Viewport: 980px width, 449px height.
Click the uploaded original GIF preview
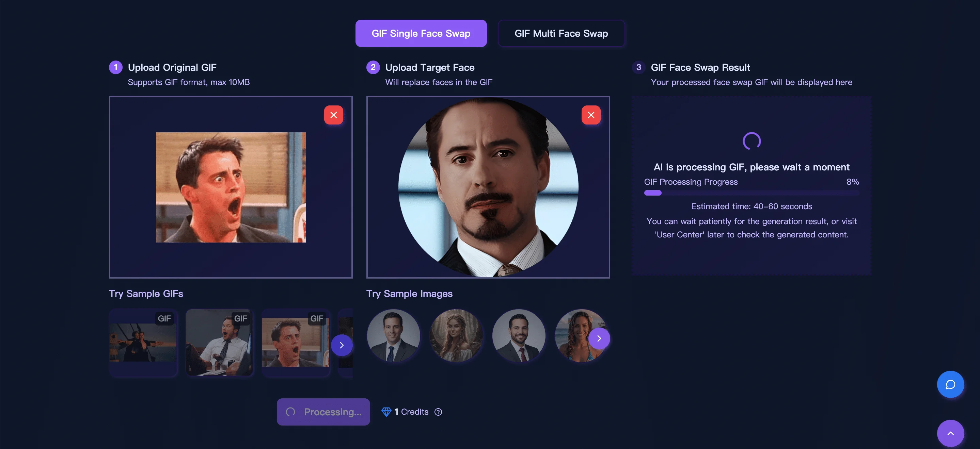[x=231, y=187]
